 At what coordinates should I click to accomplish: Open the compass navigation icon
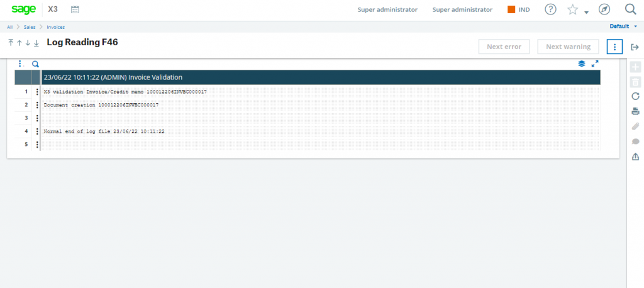click(x=604, y=9)
